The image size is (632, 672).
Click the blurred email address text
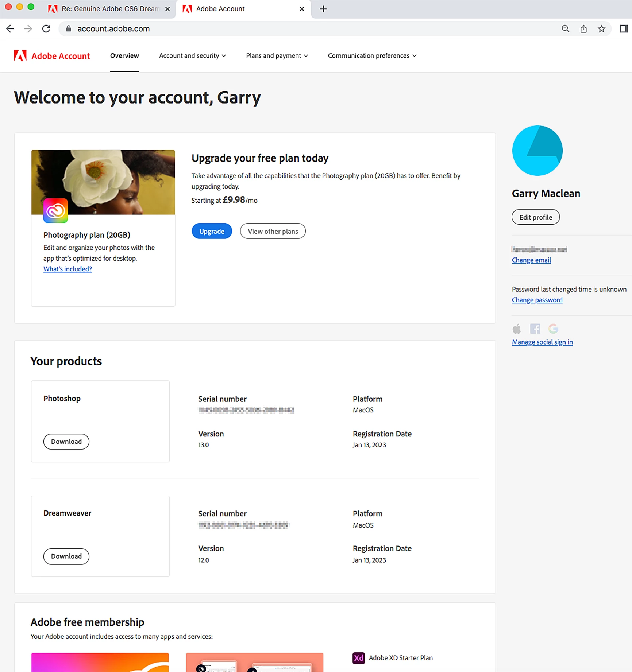pyautogui.click(x=539, y=249)
